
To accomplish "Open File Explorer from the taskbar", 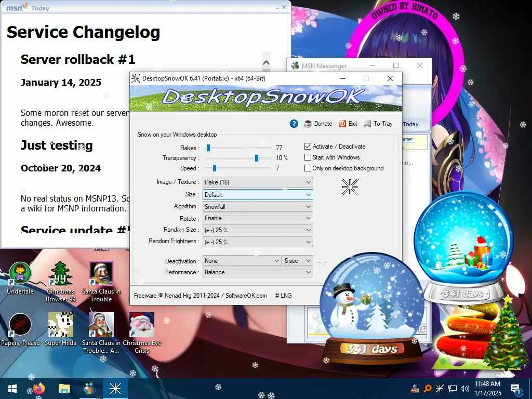I will [64, 389].
